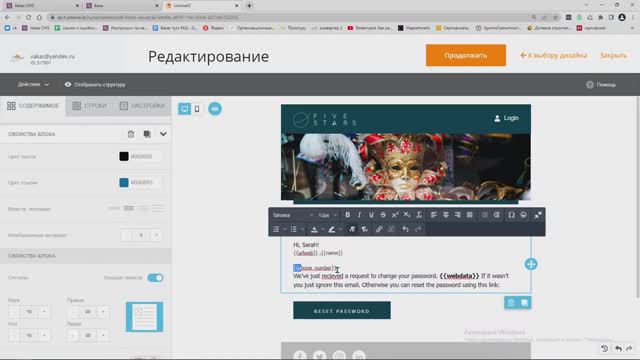Underline the selected text
The height and width of the screenshot is (360, 640).
pos(371,215)
